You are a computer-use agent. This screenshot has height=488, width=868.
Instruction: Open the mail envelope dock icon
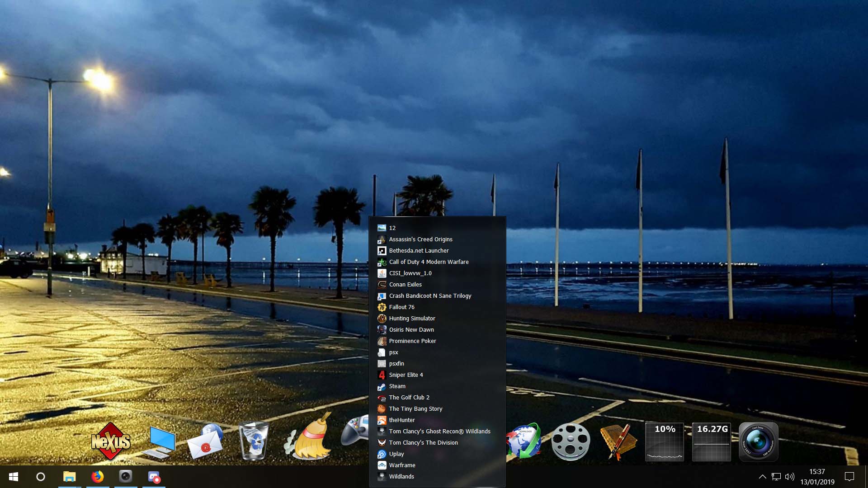pyautogui.click(x=206, y=442)
